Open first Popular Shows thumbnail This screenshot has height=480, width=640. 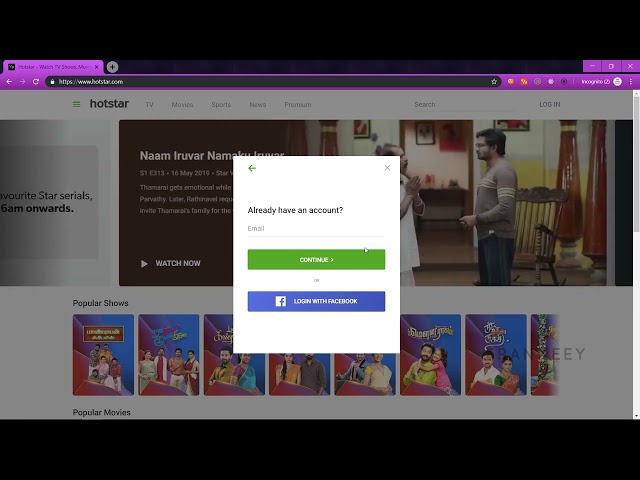(103, 355)
